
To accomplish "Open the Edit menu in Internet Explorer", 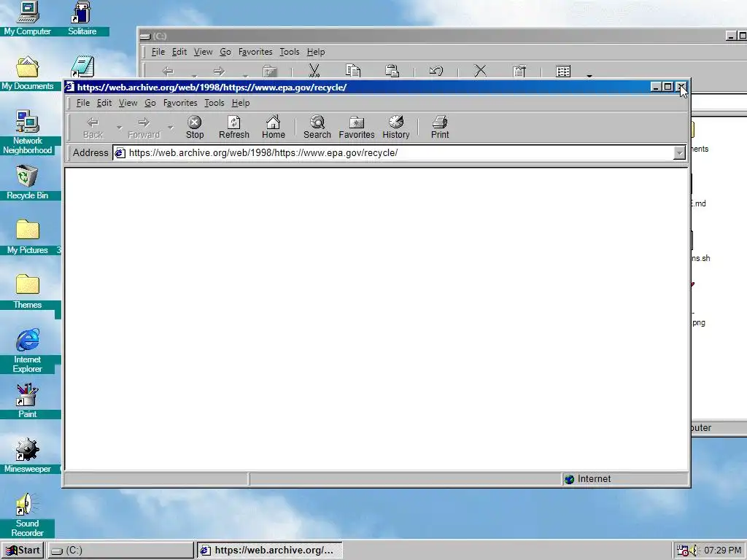I will coord(104,103).
